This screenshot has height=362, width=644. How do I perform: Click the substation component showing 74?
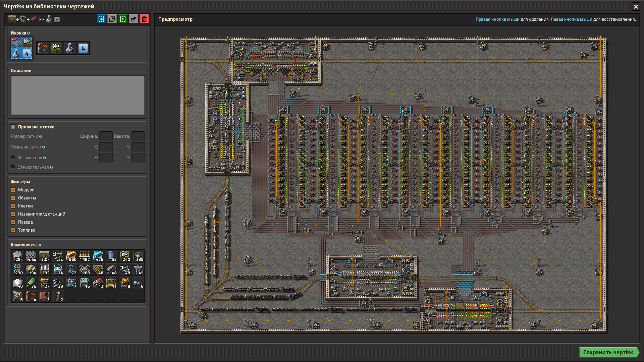point(58,269)
